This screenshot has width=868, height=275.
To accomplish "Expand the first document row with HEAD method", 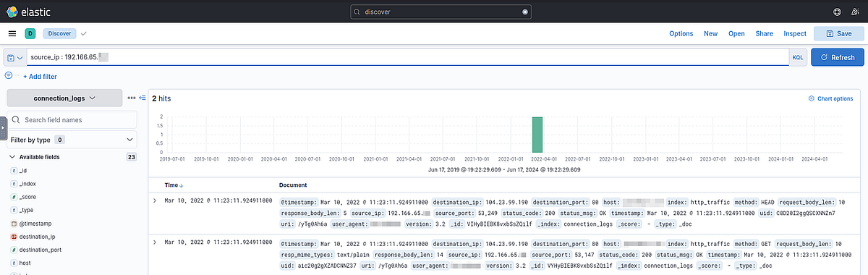I will point(155,200).
